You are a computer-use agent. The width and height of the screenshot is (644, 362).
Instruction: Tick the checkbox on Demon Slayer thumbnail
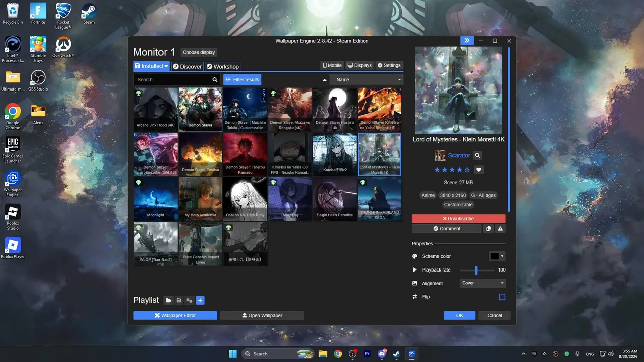(x=216, y=93)
